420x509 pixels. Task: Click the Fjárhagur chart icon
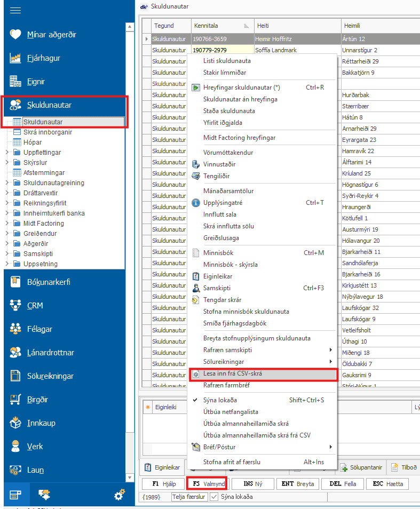coord(15,58)
